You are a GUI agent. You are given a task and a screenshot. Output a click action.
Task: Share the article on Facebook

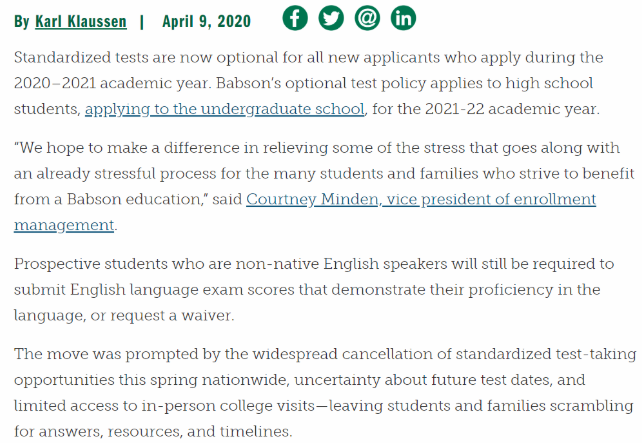click(295, 18)
